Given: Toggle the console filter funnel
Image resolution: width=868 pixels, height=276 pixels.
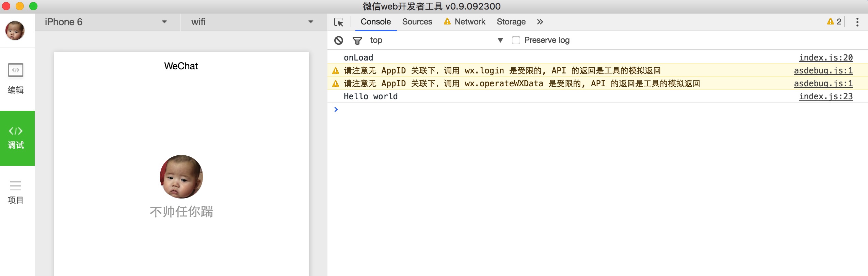Looking at the screenshot, I should (x=357, y=41).
